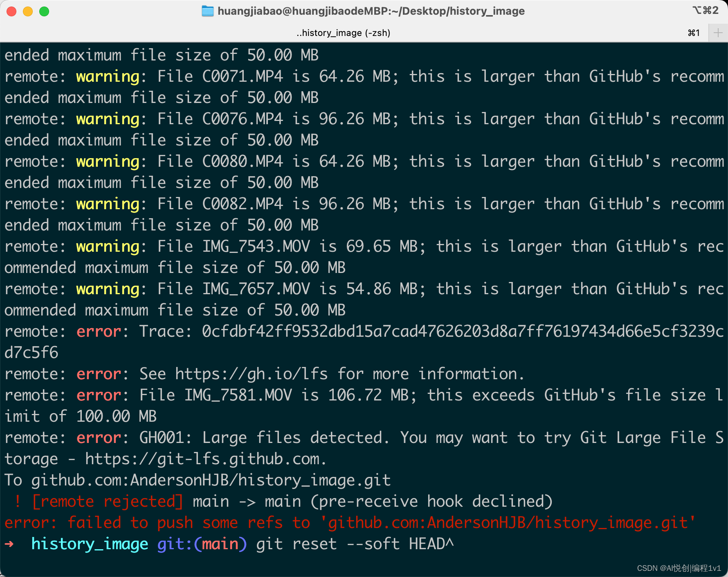Click the '(pre-receive hook declined)' text
This screenshot has height=577, width=728.
[431, 501]
